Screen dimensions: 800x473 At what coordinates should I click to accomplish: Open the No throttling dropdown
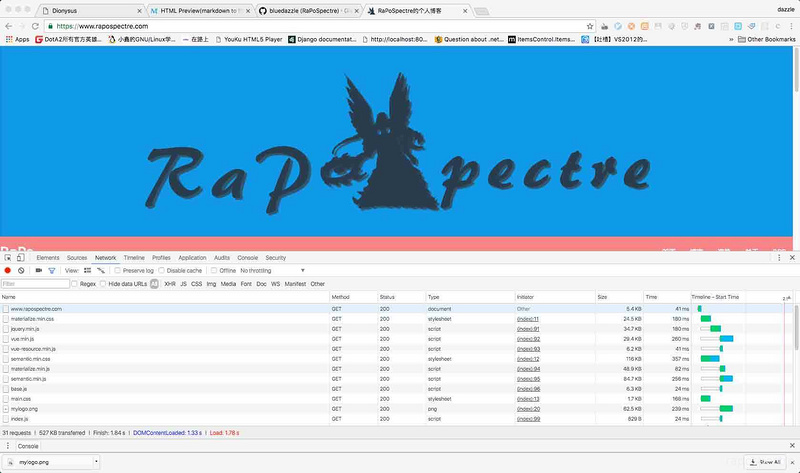tap(272, 270)
